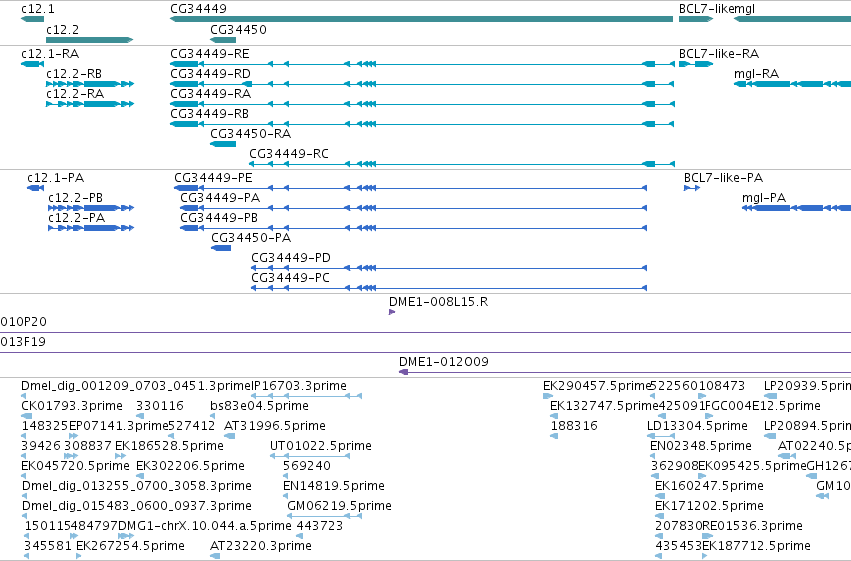
Task: Select the EK290457.5prime EST glyph
Action: click(x=548, y=396)
